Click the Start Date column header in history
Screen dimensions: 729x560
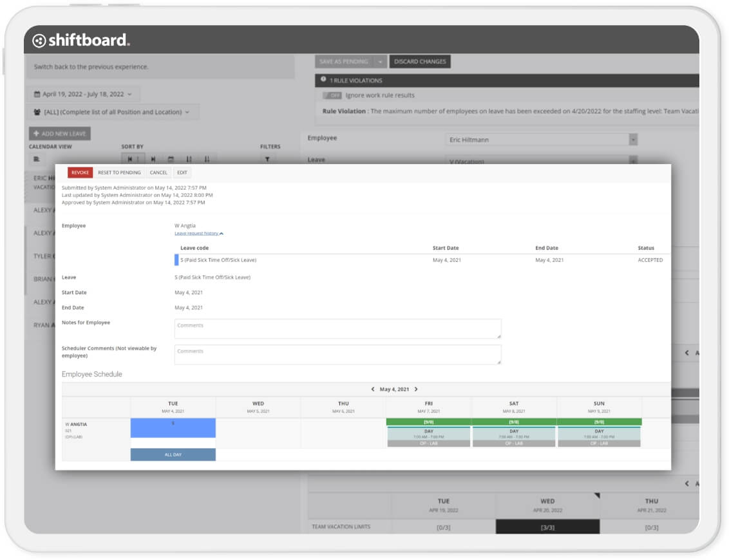coord(446,248)
